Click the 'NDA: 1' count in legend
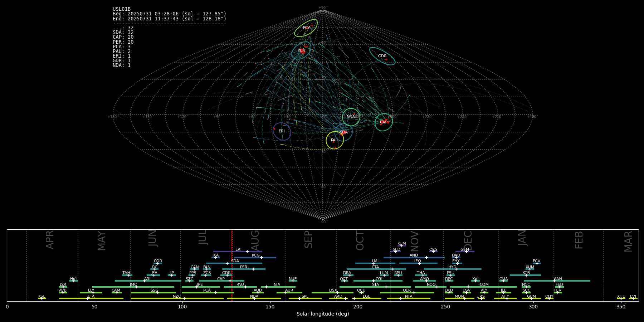 coord(122,65)
